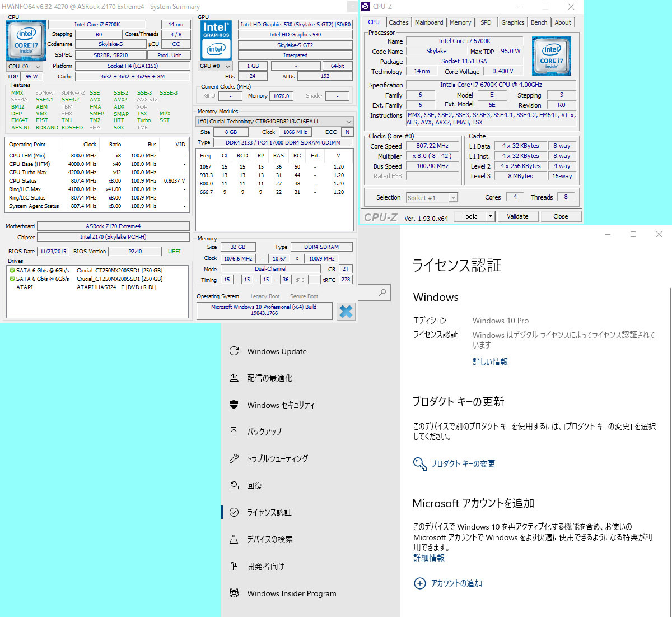Viewport: 672px width, 617px height.
Task: Click green status icon of second SATA drive
Action: click(12, 279)
